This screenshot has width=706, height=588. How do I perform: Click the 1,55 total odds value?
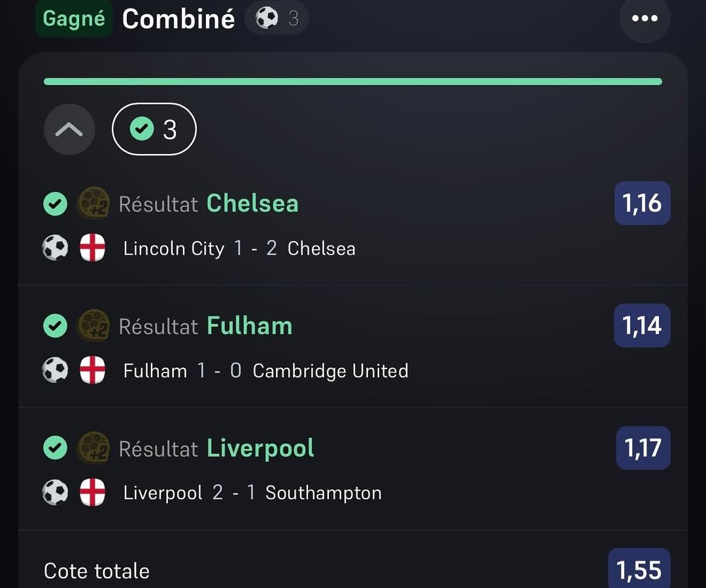(639, 570)
